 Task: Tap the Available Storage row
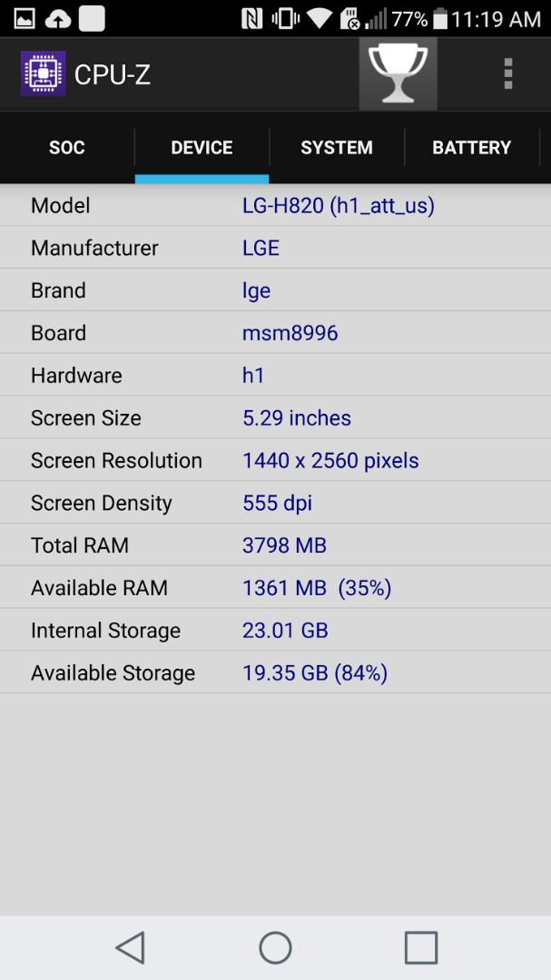[x=275, y=672]
